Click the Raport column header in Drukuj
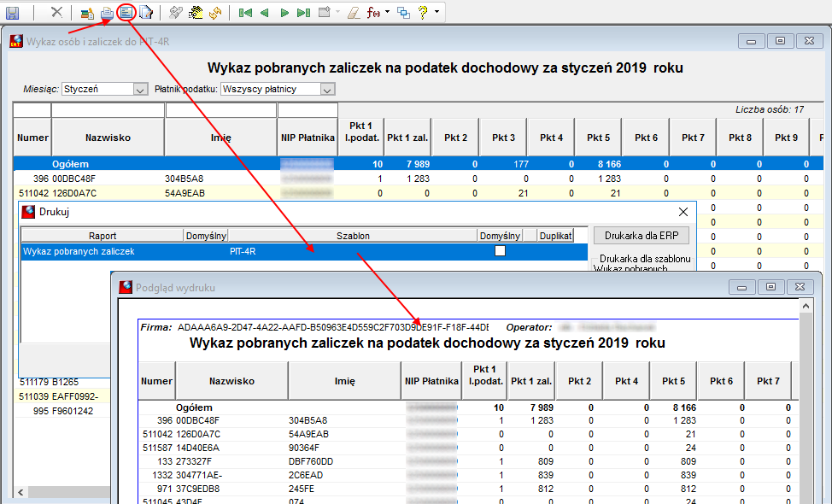The width and height of the screenshot is (832, 504). pyautogui.click(x=103, y=236)
